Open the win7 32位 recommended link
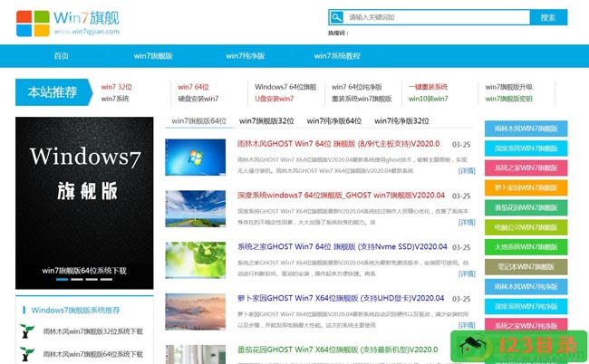 tap(117, 87)
